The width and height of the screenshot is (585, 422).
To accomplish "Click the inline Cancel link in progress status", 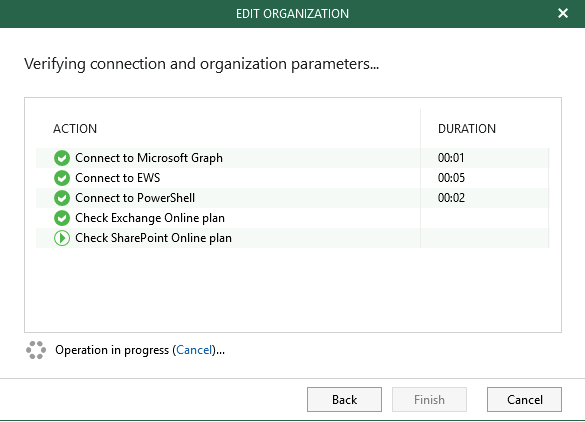I will [x=194, y=350].
